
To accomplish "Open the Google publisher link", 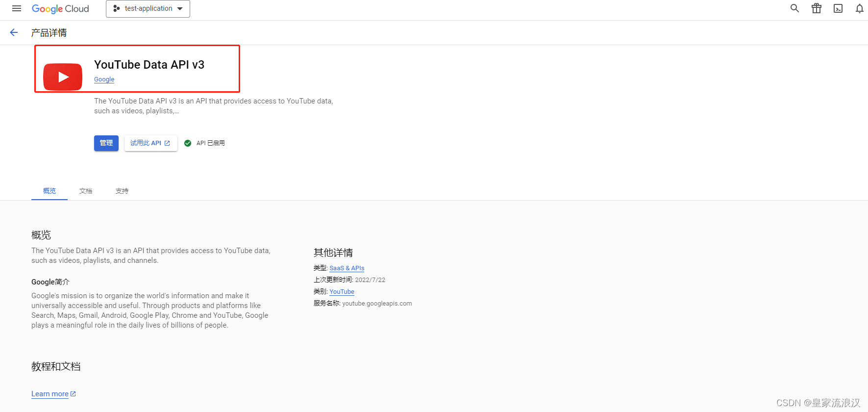I will pos(104,79).
